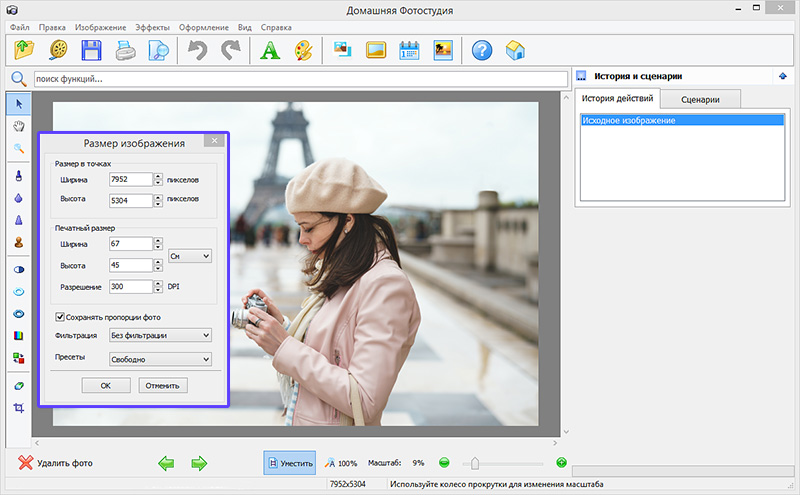
Task: Click the search magnifier next to search field
Action: click(x=18, y=79)
